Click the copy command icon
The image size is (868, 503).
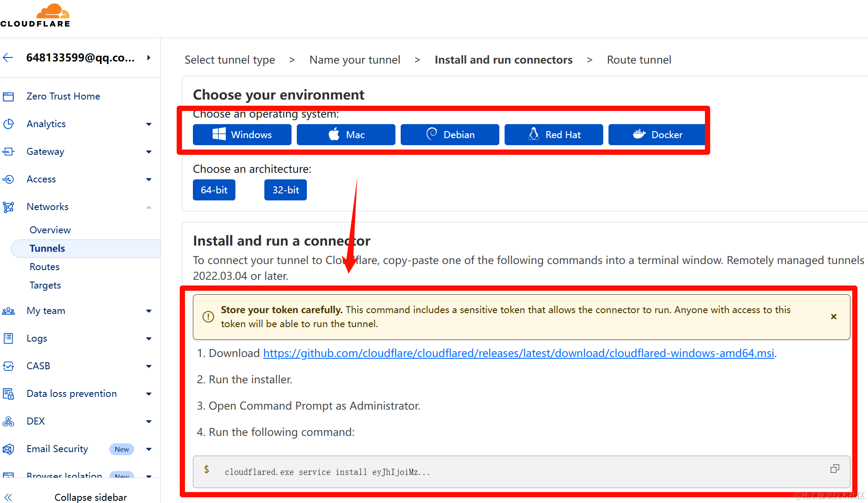pyautogui.click(x=834, y=469)
